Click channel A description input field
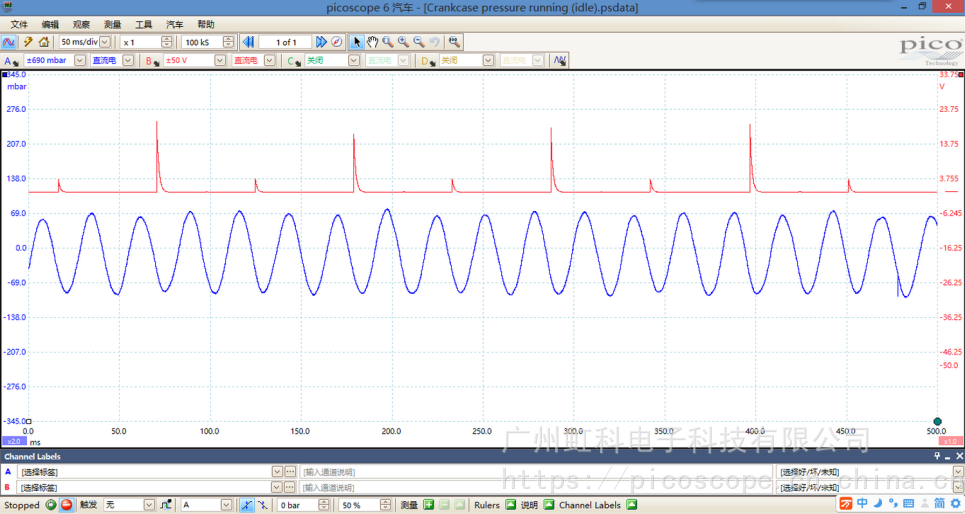The image size is (965, 514). pos(536,472)
